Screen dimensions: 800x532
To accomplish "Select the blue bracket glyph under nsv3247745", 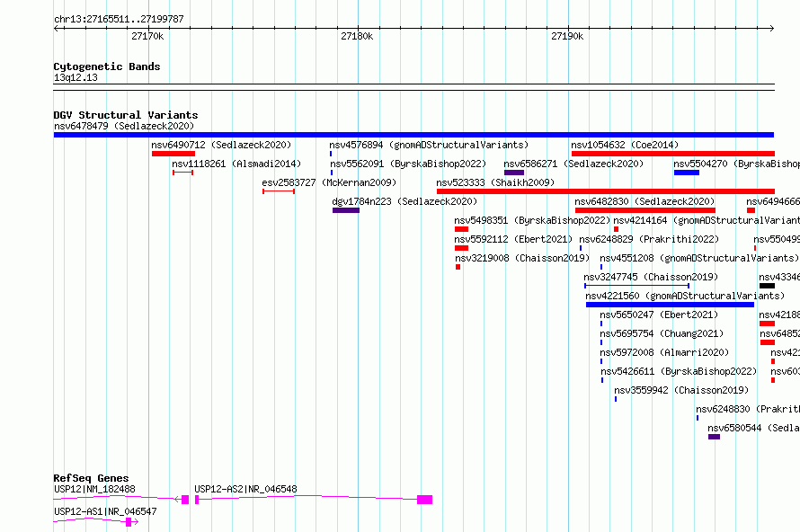I will click(x=636, y=286).
